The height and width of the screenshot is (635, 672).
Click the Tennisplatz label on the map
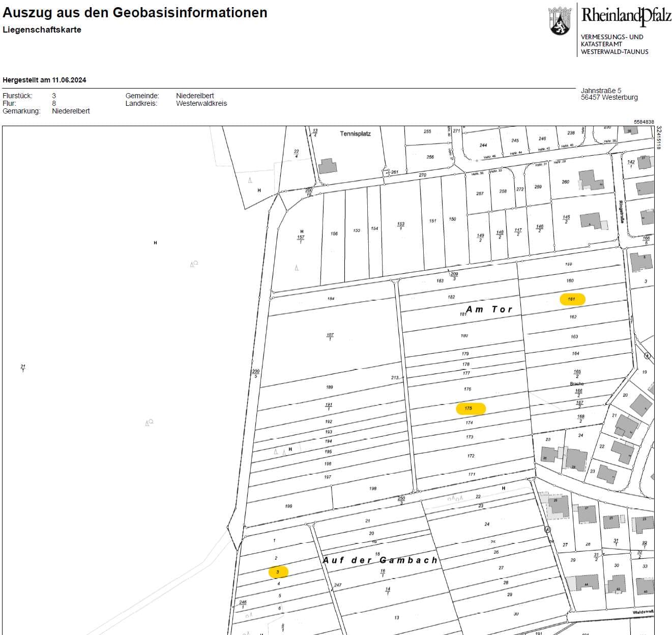click(x=355, y=134)
